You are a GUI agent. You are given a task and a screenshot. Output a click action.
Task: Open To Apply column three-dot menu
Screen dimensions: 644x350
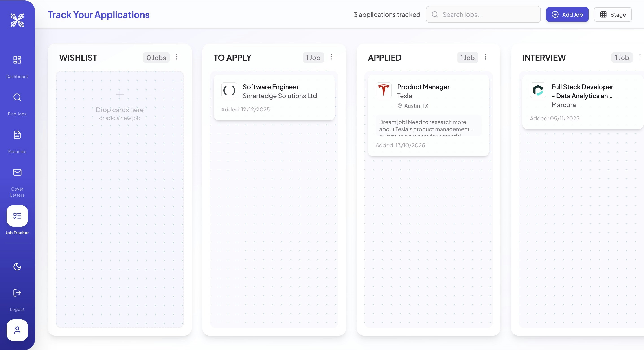(x=331, y=57)
